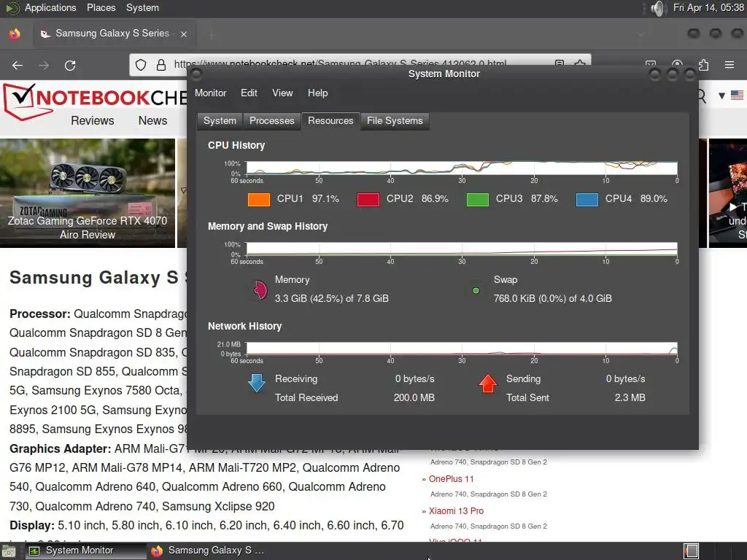
Task: Select the Samsung Galaxy S taskbar entry
Action: [208, 551]
